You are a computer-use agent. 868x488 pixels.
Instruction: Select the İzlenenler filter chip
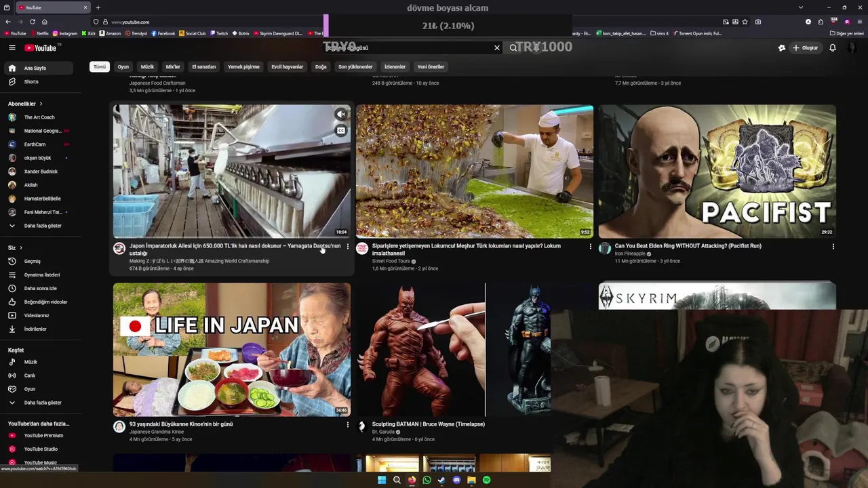(x=395, y=66)
